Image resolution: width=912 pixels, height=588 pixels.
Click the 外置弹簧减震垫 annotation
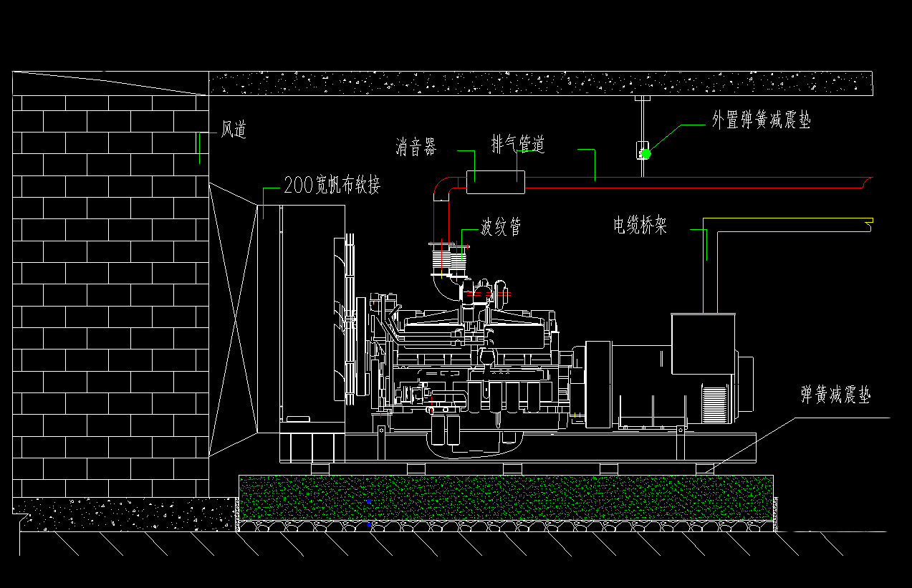[x=761, y=120]
